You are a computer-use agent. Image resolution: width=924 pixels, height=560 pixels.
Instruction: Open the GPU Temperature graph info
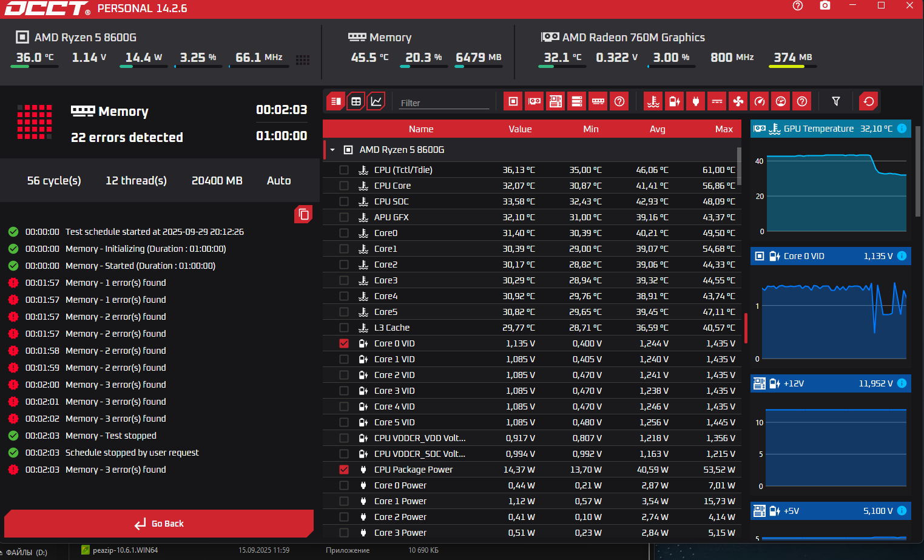(x=902, y=129)
